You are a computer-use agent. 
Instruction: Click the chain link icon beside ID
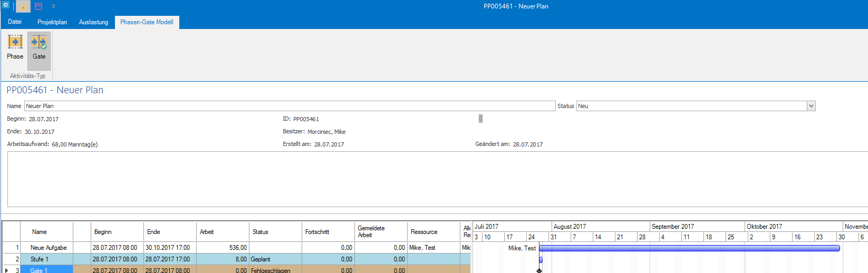(x=480, y=119)
